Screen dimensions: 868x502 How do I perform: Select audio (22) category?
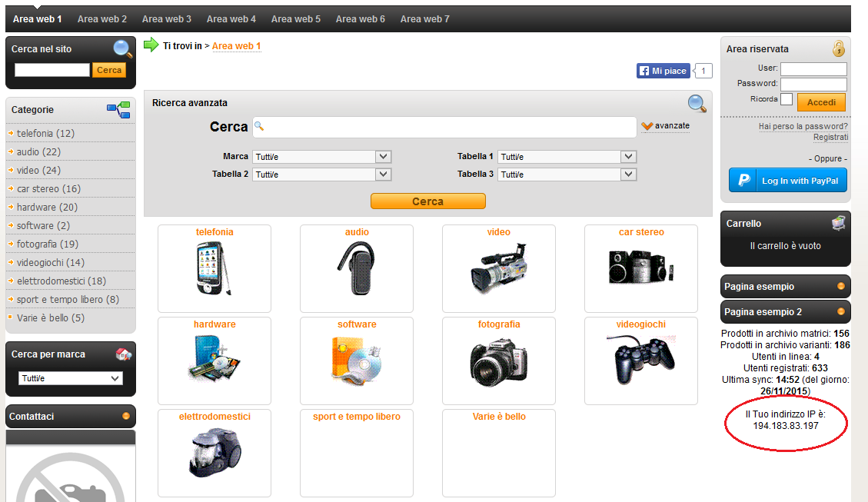pyautogui.click(x=38, y=151)
